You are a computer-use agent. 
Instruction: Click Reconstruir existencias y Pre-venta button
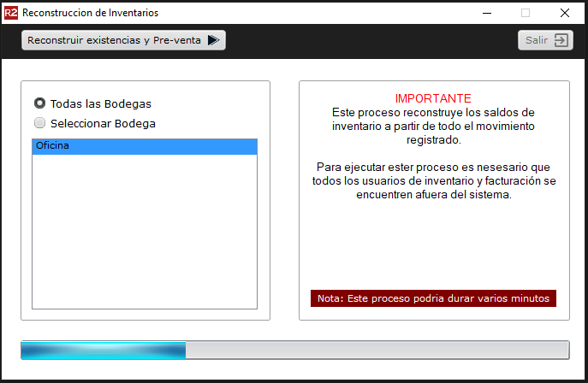click(123, 40)
